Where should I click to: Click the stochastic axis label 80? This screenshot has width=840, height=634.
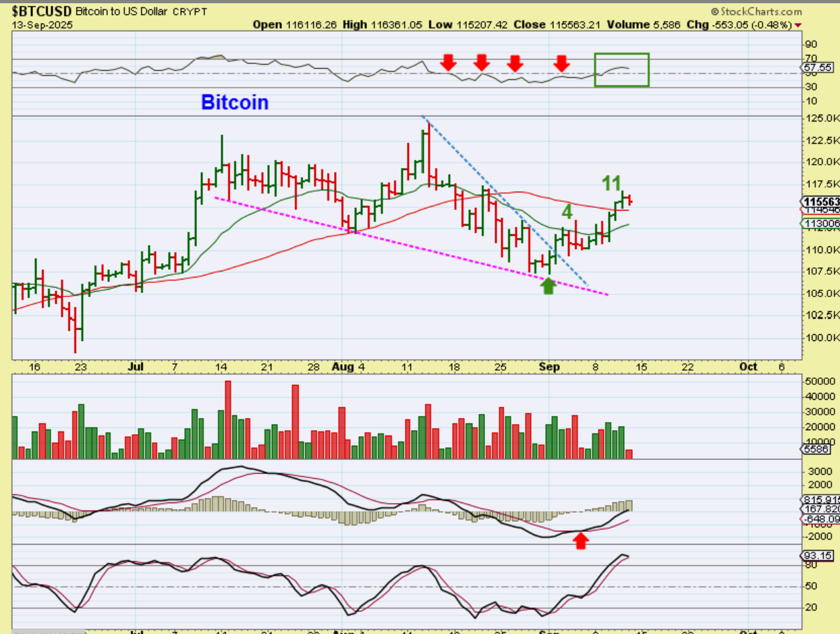(811, 566)
